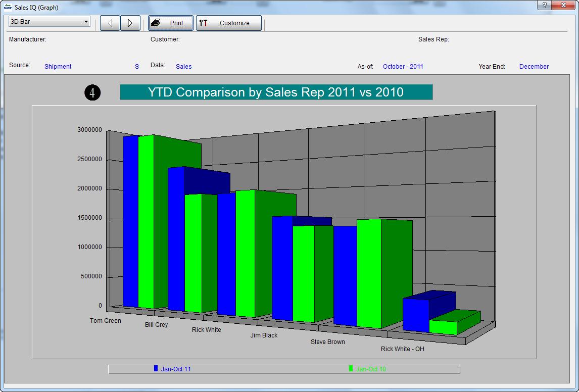Click the 1500000 y-axis value

tap(90, 218)
